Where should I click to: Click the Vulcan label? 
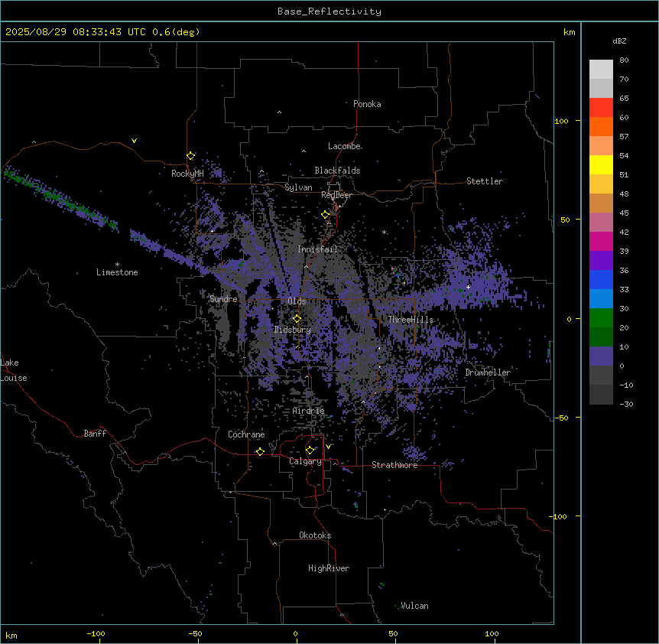pyautogui.click(x=415, y=606)
